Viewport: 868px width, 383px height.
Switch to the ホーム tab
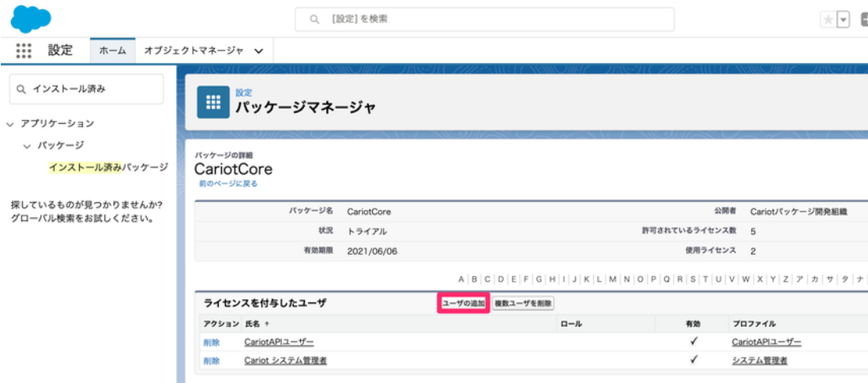[112, 51]
